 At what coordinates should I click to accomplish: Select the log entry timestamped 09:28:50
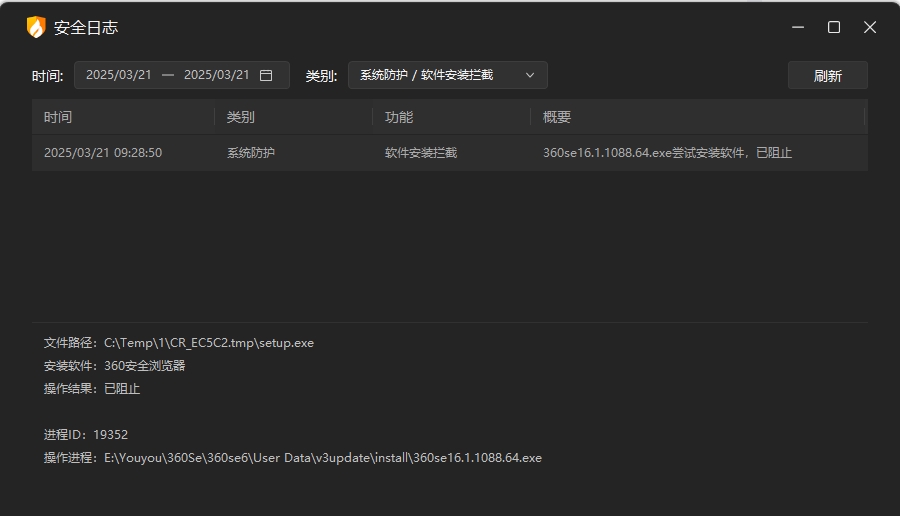click(x=103, y=153)
